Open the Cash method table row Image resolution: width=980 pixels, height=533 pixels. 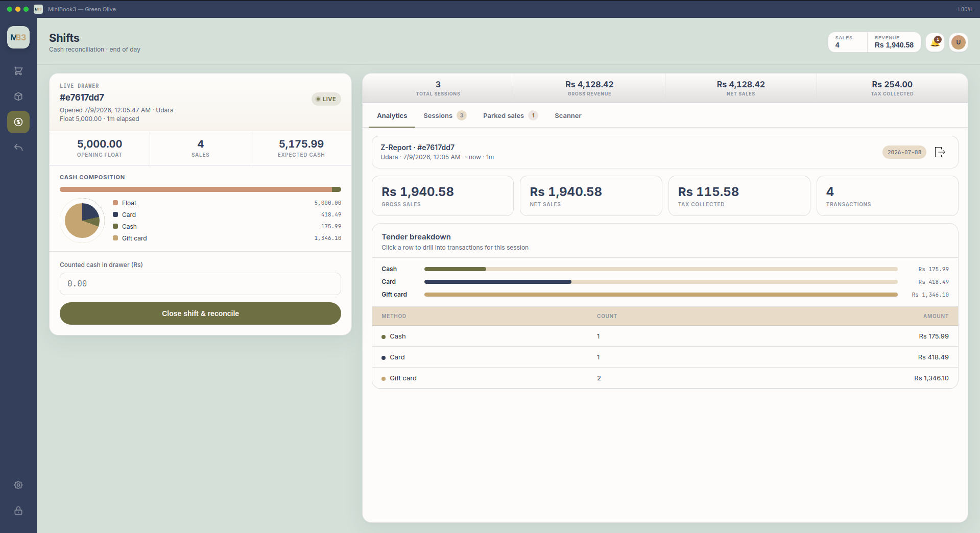point(665,336)
